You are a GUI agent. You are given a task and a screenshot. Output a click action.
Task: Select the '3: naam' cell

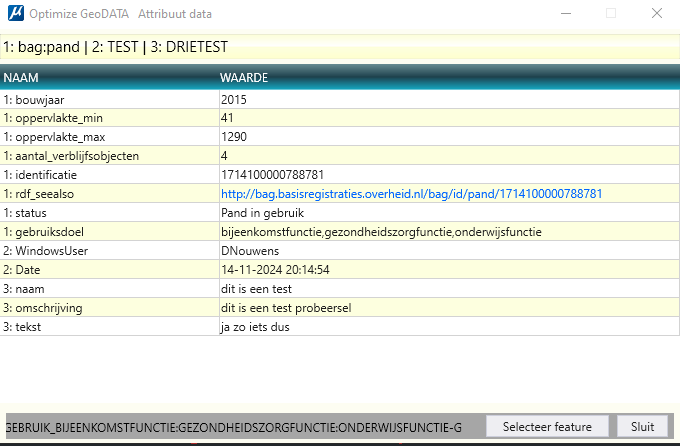coord(110,289)
